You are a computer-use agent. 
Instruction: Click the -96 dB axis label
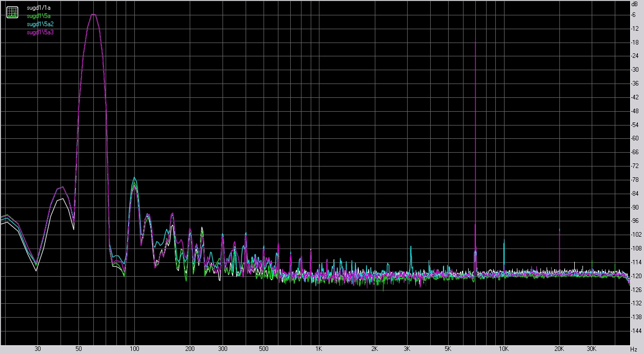click(x=634, y=221)
